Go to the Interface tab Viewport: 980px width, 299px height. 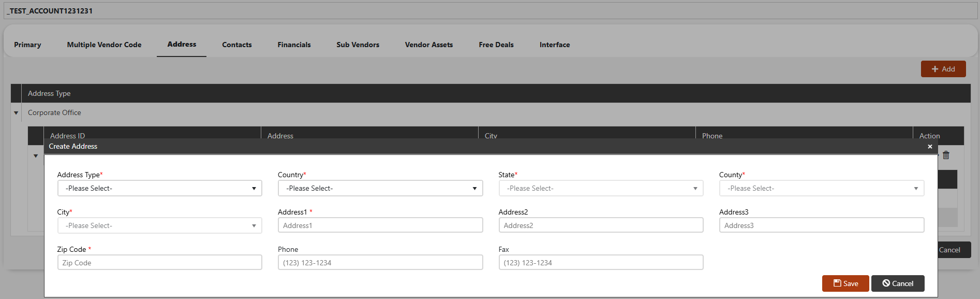click(x=555, y=45)
